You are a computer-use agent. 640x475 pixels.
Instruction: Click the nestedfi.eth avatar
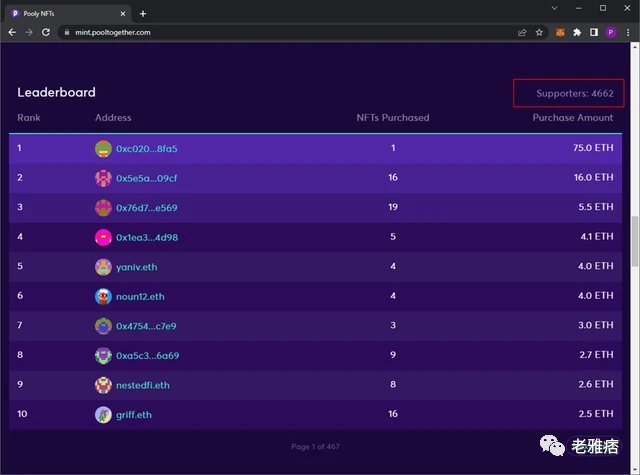pos(103,385)
